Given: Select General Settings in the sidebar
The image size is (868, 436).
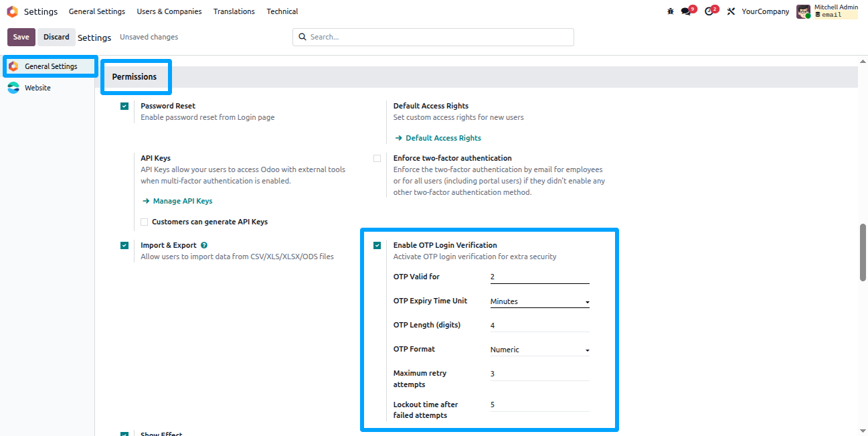Looking at the screenshot, I should pyautogui.click(x=50, y=66).
